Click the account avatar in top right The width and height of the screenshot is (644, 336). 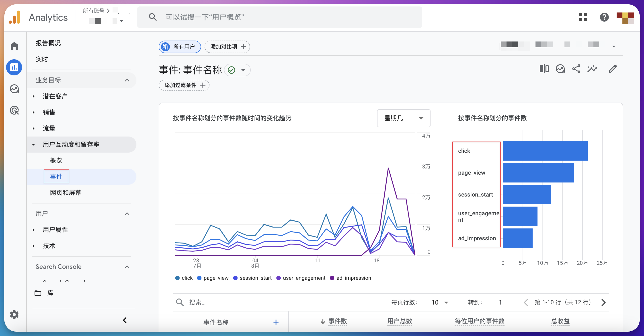[625, 18]
